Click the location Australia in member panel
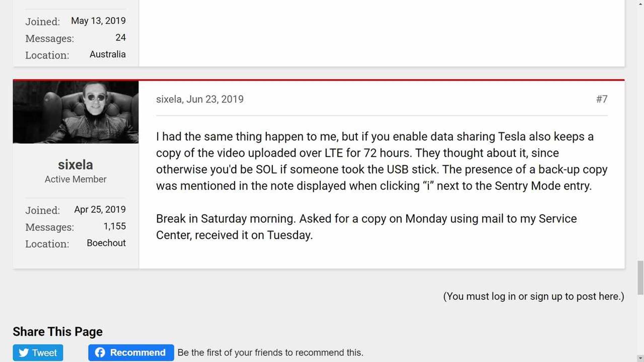The width and height of the screenshot is (644, 362). [107, 54]
